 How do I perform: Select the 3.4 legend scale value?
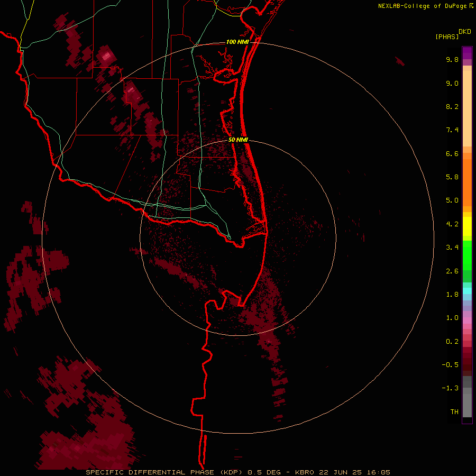[x=452, y=248]
